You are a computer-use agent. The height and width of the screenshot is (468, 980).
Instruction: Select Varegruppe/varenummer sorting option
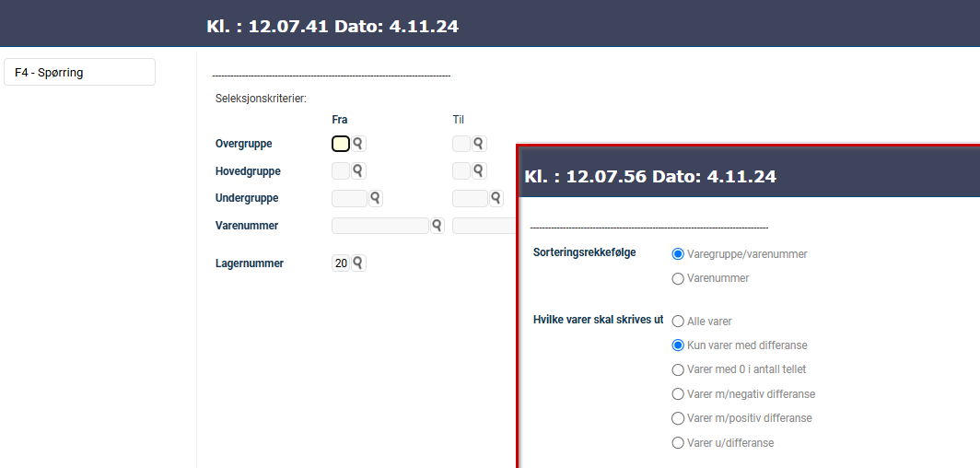click(x=678, y=254)
